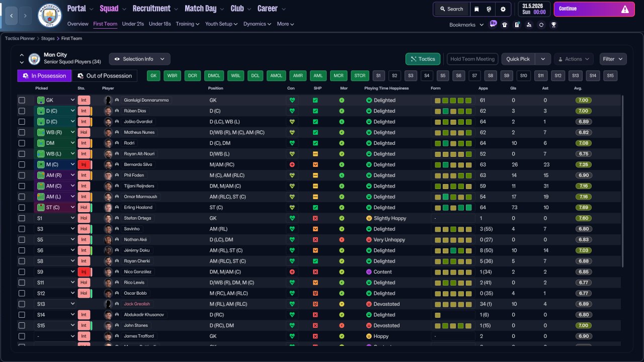Click the trophy shortcut icon

[553, 25]
